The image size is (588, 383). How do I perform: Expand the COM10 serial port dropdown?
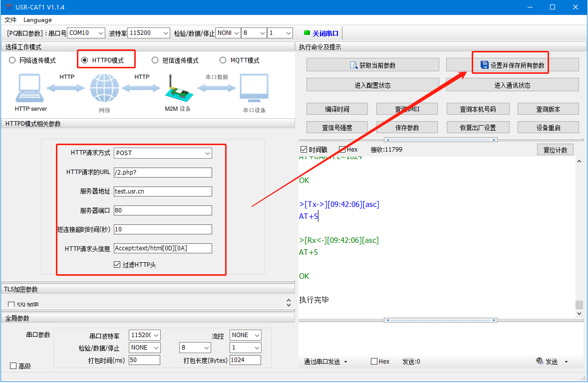(x=85, y=33)
